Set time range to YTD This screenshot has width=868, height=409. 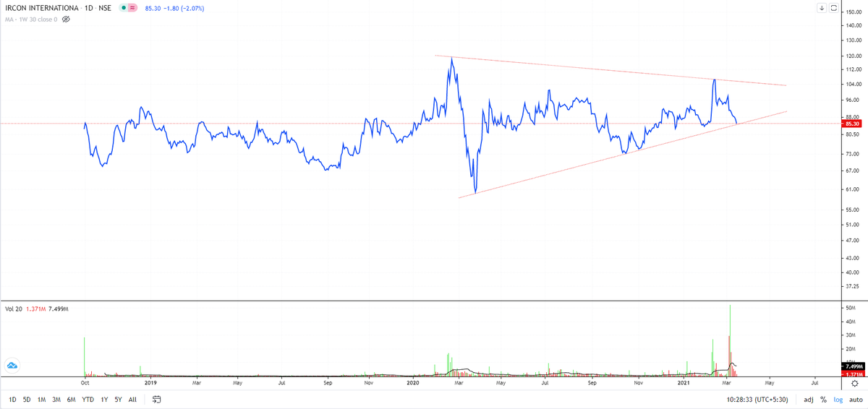[x=88, y=399]
